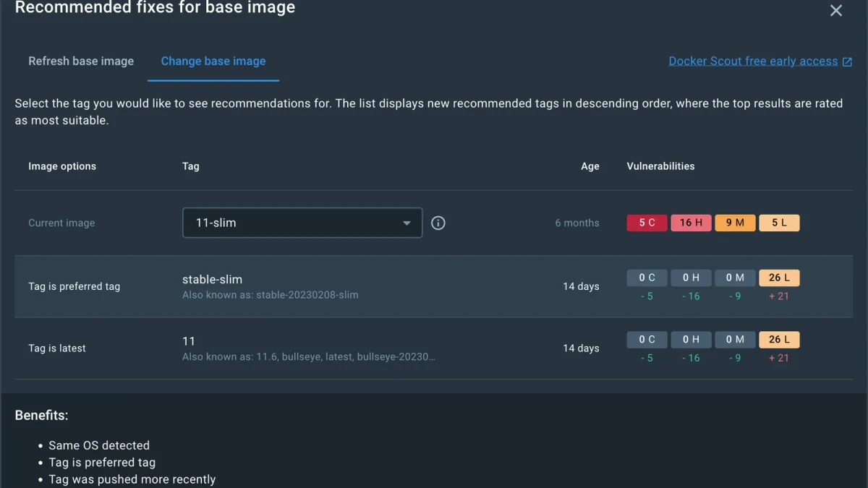
Task: Click the '+ 21' change value in the stable-slim row
Action: (x=779, y=296)
